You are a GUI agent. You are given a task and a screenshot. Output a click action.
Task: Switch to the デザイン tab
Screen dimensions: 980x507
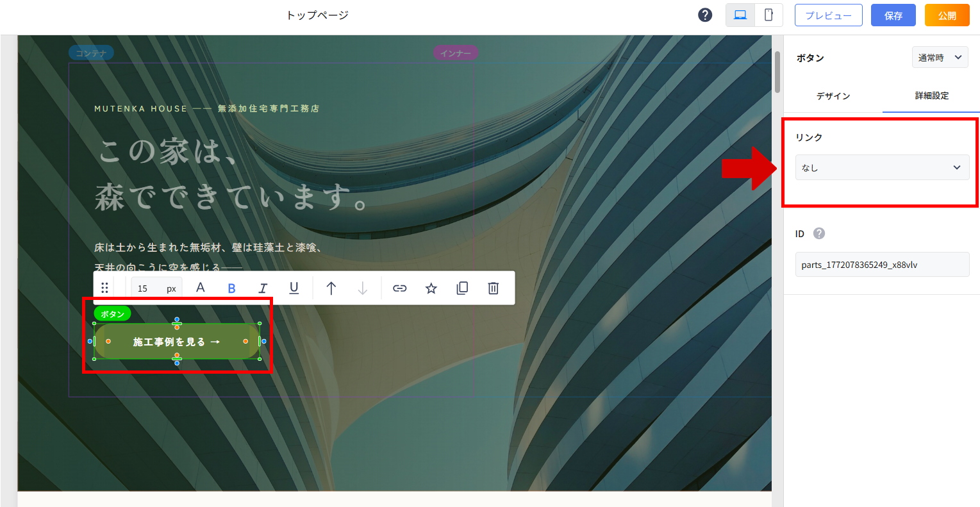coord(833,96)
